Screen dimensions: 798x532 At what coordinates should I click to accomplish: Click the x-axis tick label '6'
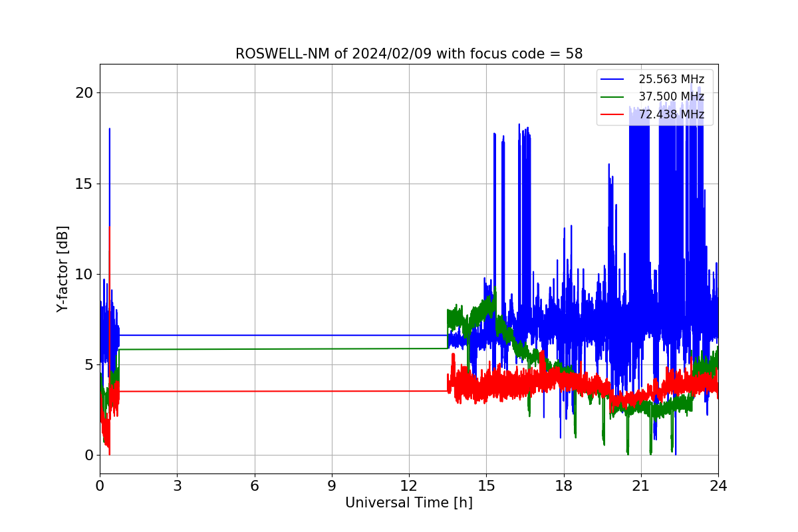[x=254, y=486]
